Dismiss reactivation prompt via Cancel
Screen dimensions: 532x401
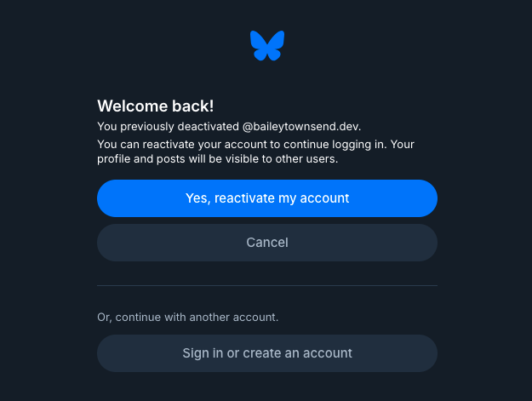coord(266,243)
